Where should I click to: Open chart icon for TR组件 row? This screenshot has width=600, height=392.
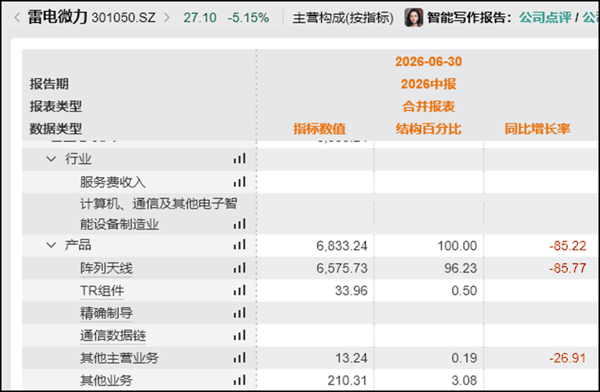[240, 290]
